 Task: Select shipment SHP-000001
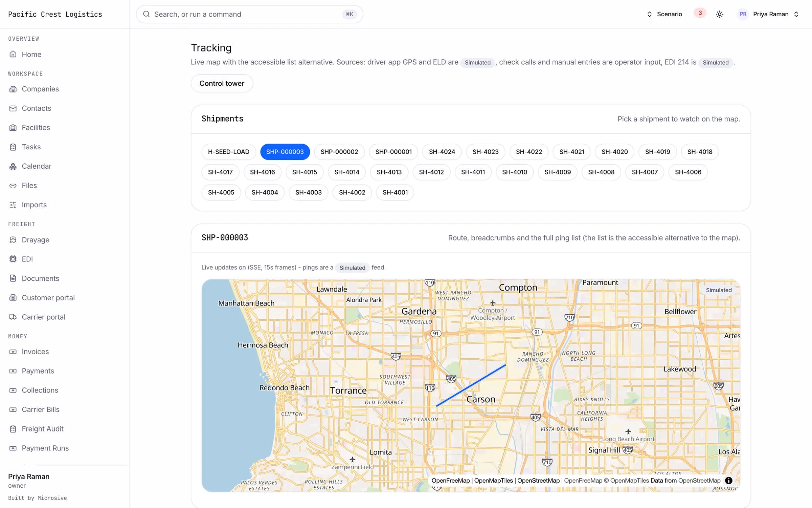tap(393, 152)
